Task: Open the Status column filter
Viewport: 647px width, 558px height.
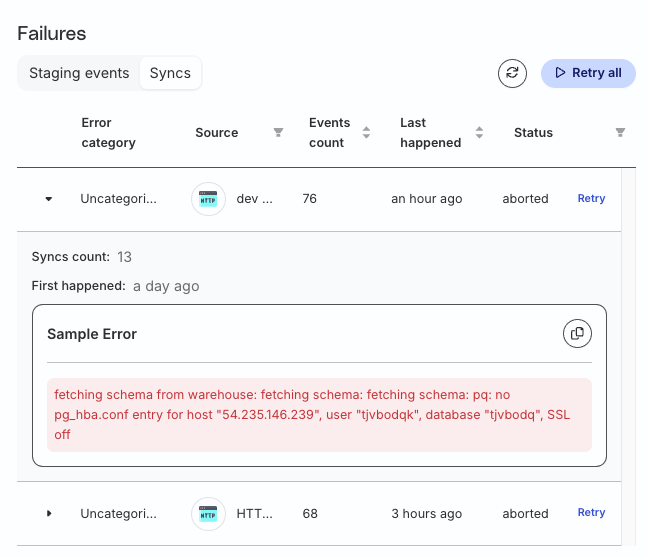Action: click(620, 132)
